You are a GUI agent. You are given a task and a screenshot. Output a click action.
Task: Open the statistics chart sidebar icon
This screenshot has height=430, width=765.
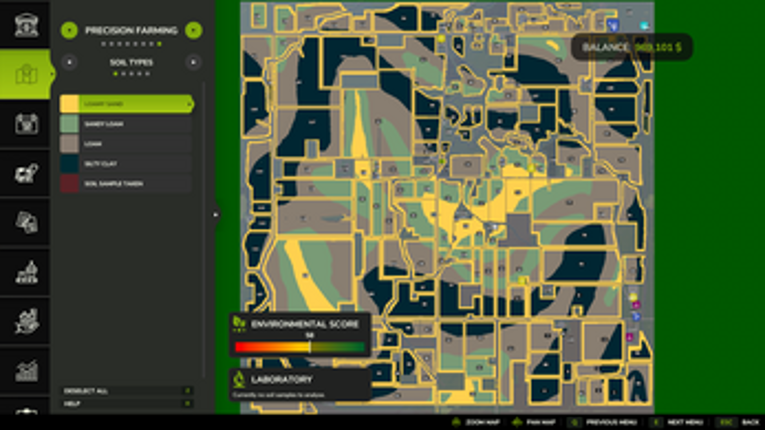coord(25,370)
